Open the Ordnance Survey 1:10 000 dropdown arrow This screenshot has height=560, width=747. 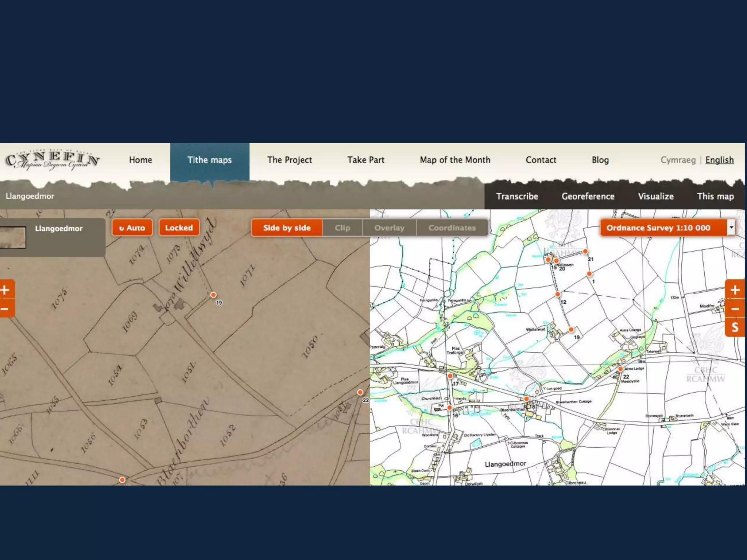click(731, 227)
